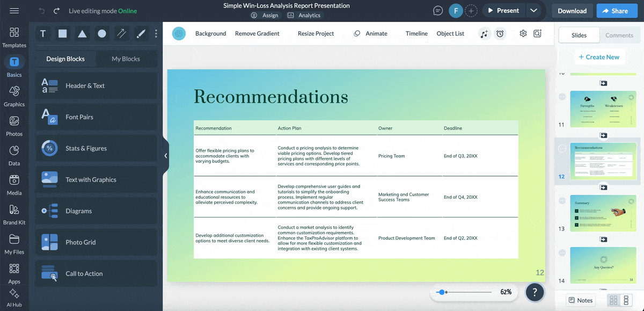Open the Present options dropdown arrow
The height and width of the screenshot is (311, 644).
pyautogui.click(x=533, y=11)
